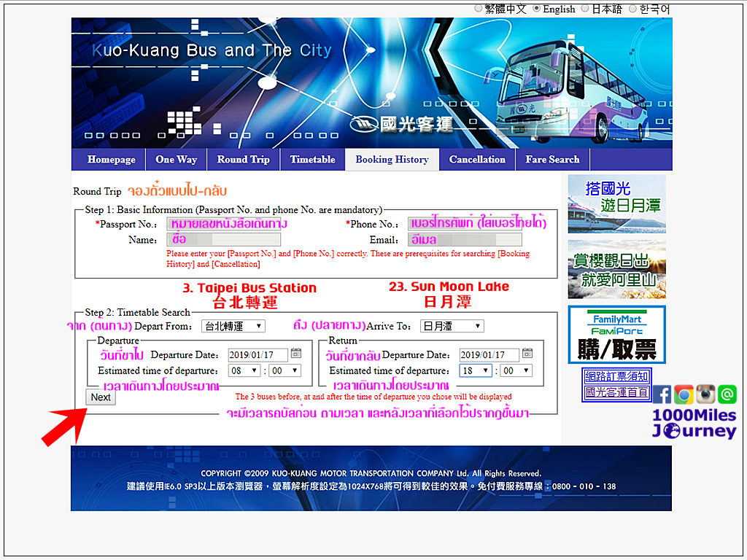Open the Depart From station dropdown
The width and height of the screenshot is (747, 560).
233,326
